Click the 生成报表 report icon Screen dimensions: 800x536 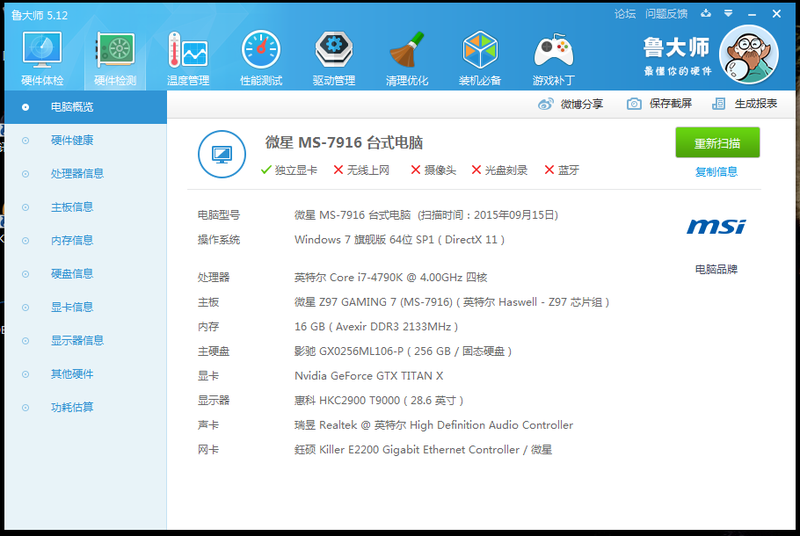point(718,104)
